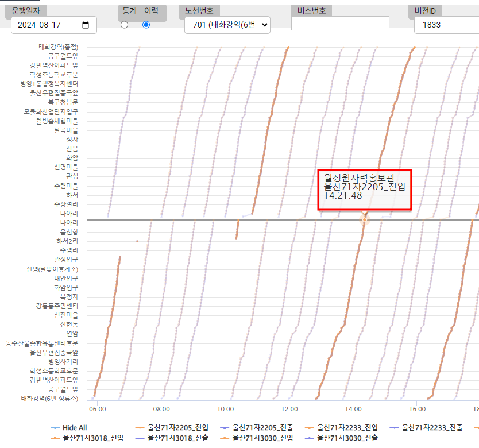Click the 버스번호 input field

340,24
